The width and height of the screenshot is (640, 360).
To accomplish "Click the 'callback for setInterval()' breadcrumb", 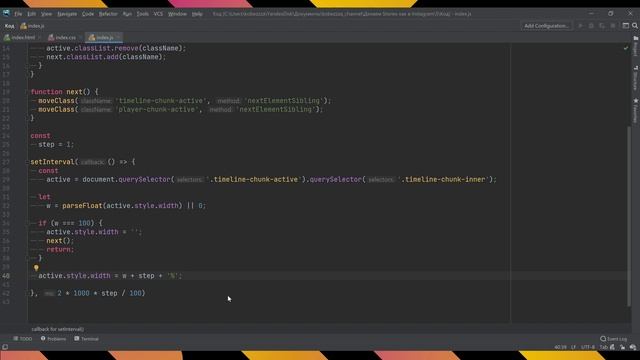I will tap(58, 329).
